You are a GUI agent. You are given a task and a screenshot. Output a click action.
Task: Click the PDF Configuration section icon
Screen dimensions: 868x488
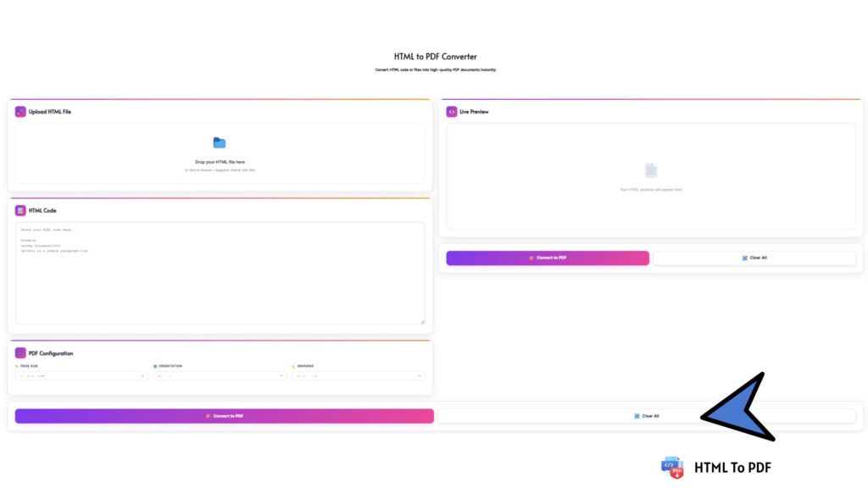(x=20, y=352)
